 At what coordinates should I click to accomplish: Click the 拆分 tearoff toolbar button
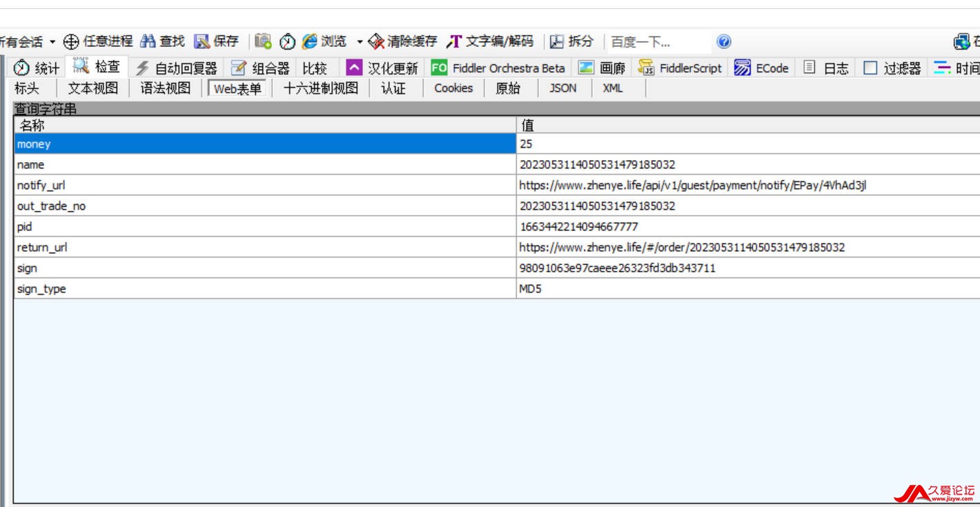[x=571, y=41]
